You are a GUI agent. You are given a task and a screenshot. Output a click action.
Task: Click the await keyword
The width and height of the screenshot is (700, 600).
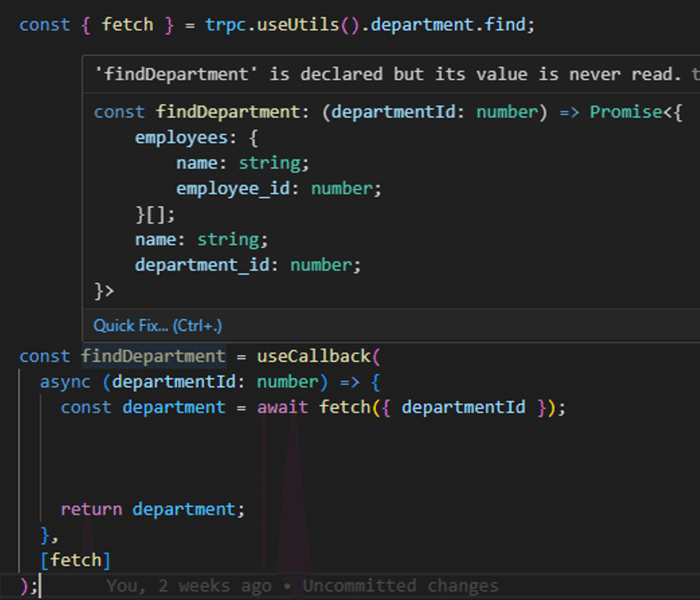282,407
